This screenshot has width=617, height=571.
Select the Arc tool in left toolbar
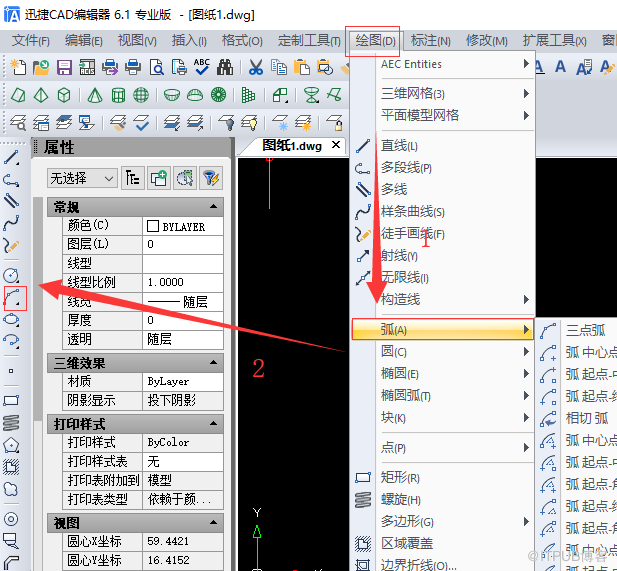pyautogui.click(x=13, y=298)
